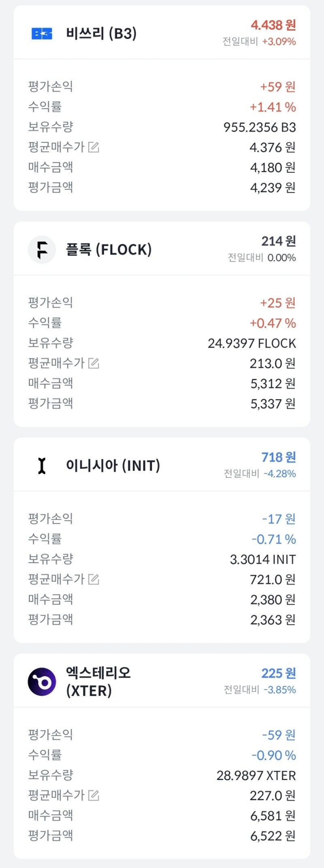Open the 이니시아 (INIT) coin title

click(113, 466)
